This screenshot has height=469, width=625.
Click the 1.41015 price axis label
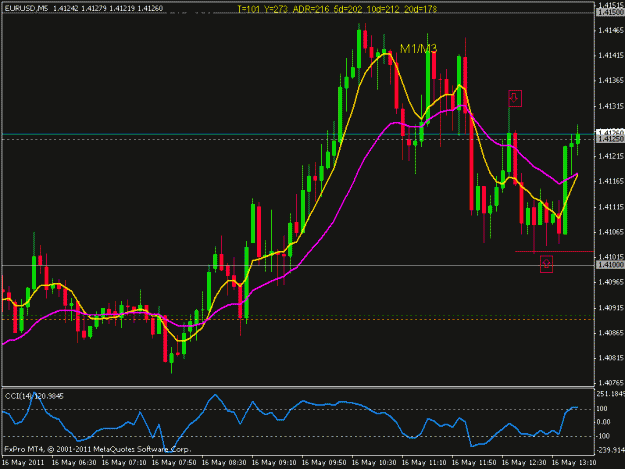pos(611,257)
